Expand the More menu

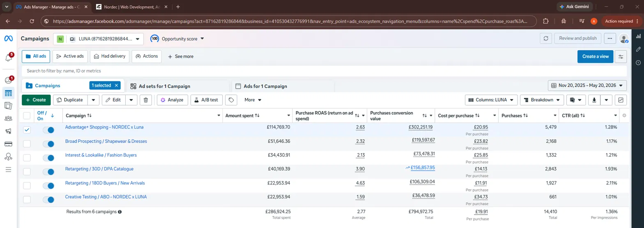(253, 100)
